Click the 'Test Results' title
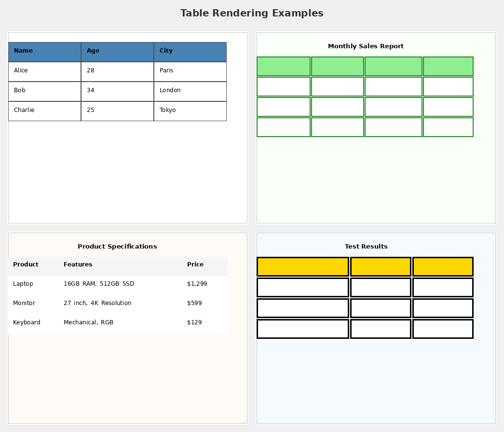 (x=366, y=246)
